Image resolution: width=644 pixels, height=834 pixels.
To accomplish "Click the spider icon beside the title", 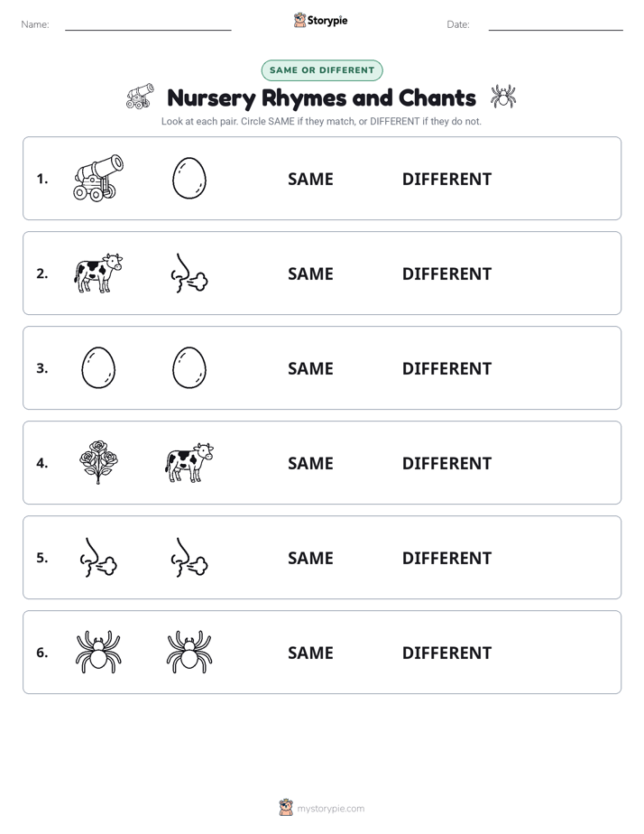I will pos(502,97).
